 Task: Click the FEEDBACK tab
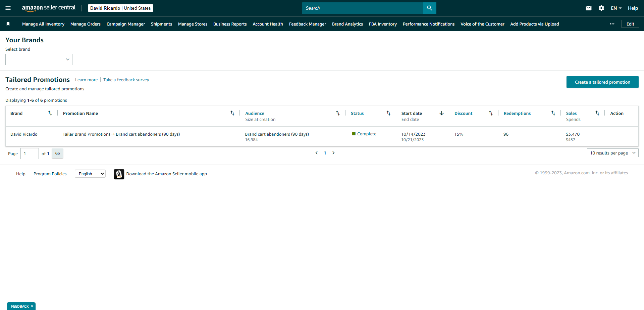pyautogui.click(x=20, y=306)
